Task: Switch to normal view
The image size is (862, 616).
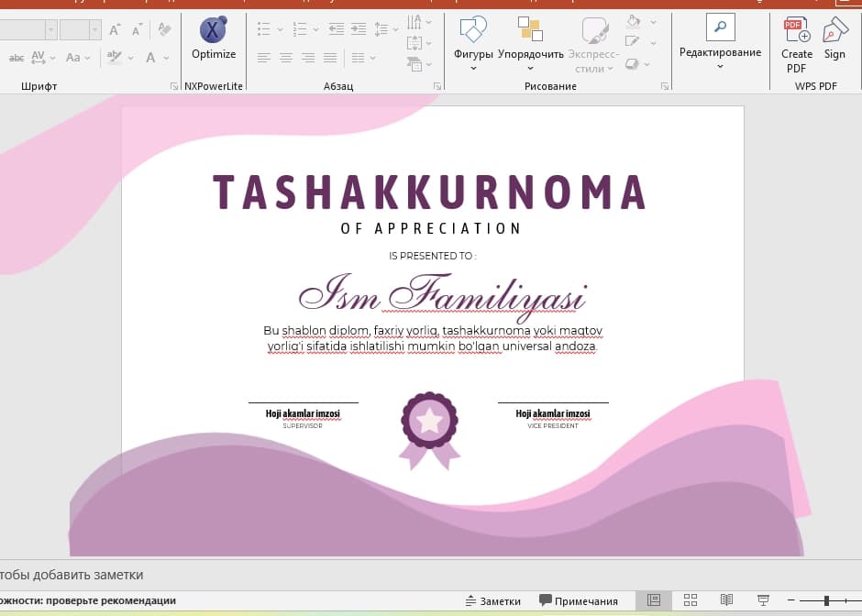Action: click(654, 600)
